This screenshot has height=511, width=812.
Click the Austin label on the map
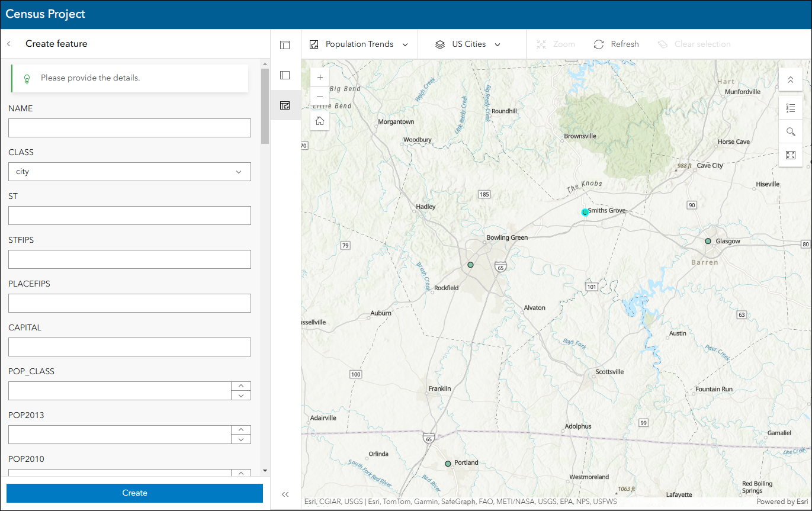(x=678, y=333)
